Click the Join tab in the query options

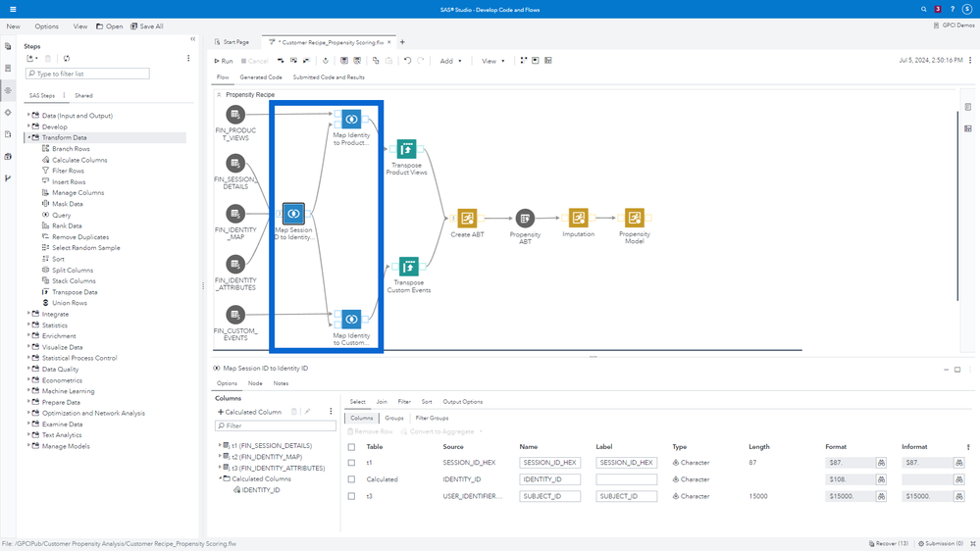pyautogui.click(x=382, y=402)
